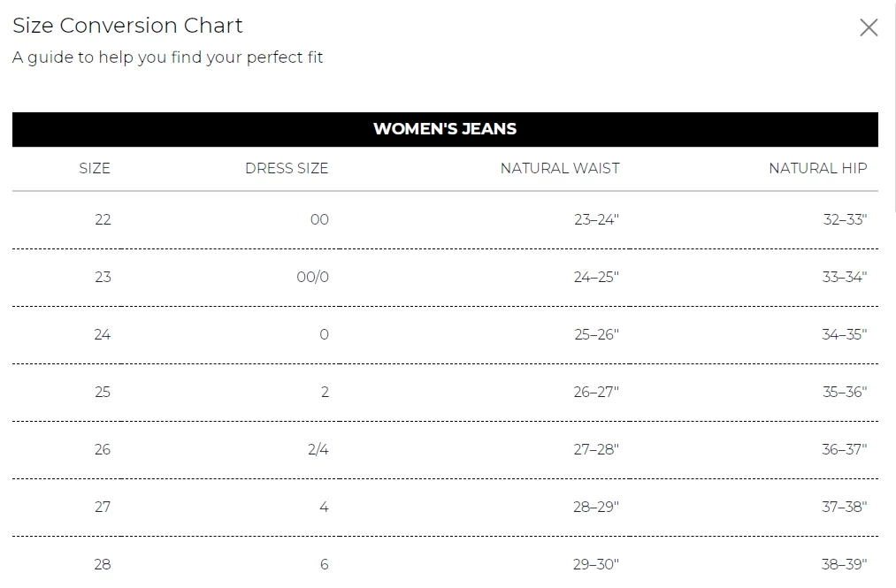The image size is (896, 588).
Task: Click the 37–38" natural hip value
Action: coord(845,507)
